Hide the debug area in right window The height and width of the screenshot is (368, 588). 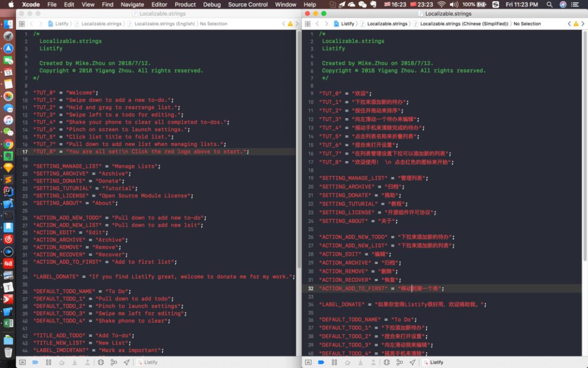308,363
